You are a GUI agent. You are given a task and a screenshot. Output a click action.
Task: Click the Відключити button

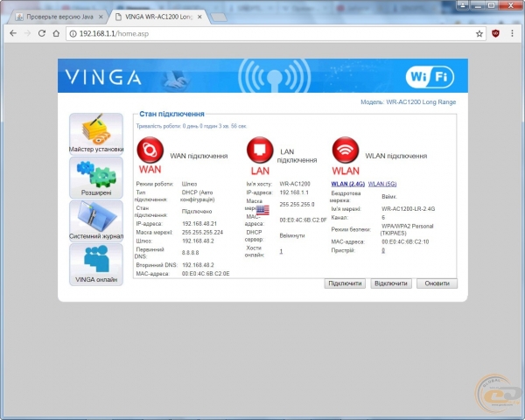391,283
